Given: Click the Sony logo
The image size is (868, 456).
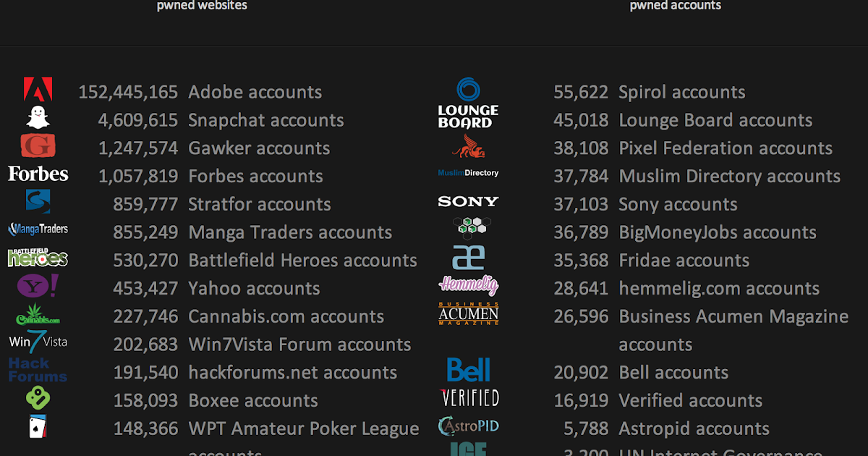Looking at the screenshot, I should pos(468,201).
